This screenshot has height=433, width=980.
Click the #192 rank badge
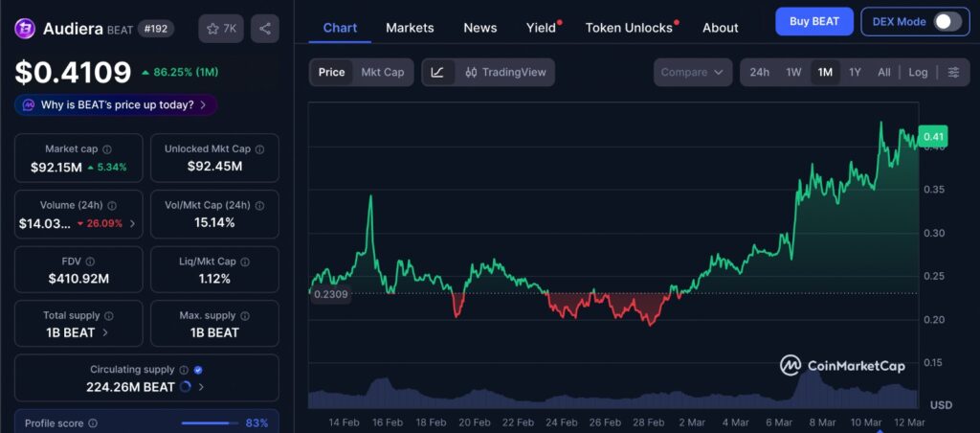coord(156,28)
